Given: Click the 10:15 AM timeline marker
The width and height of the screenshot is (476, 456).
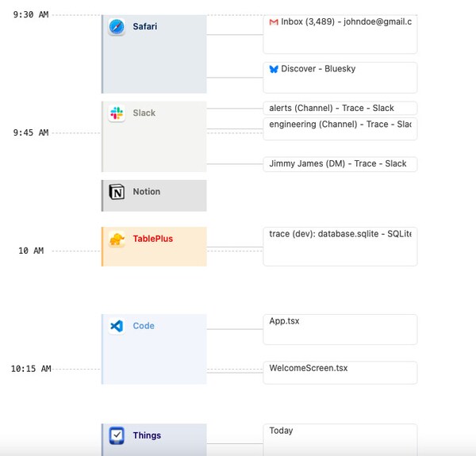Looking at the screenshot, I should click(31, 369).
